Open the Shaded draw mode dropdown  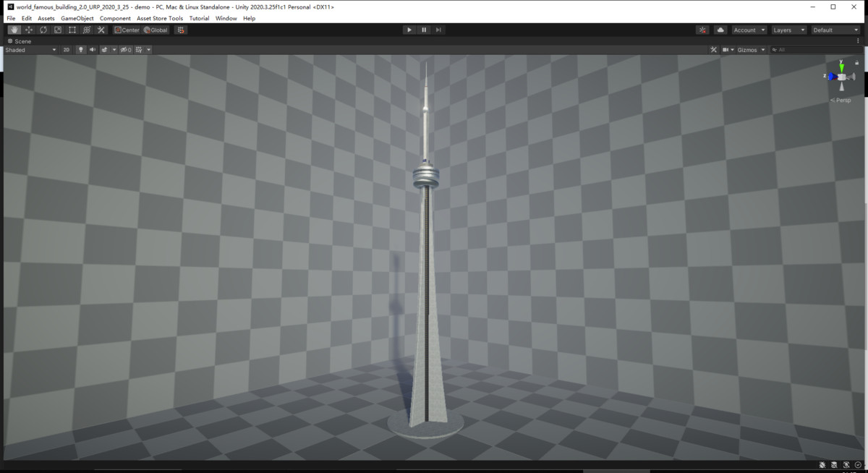[x=30, y=49]
